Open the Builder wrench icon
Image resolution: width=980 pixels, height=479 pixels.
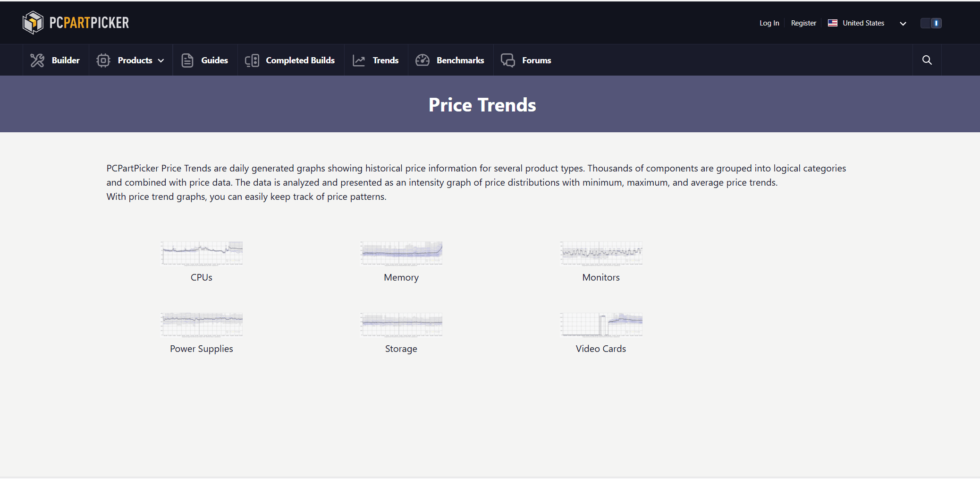click(x=37, y=60)
